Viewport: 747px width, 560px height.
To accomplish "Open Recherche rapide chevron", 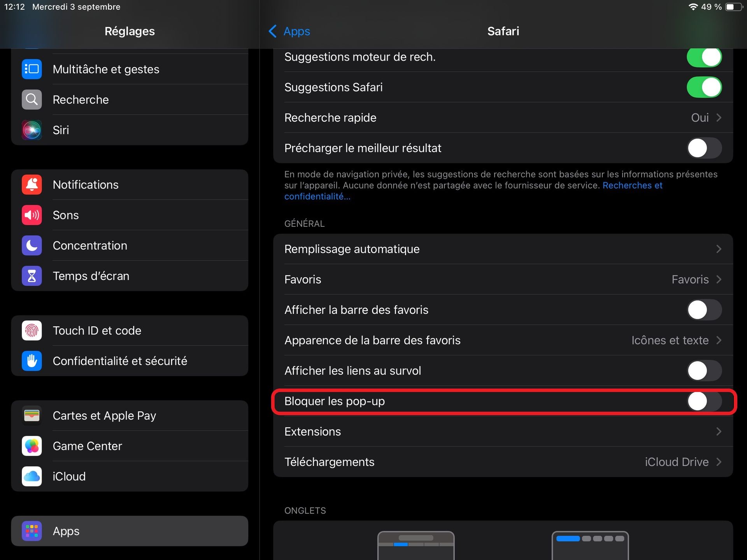I will click(x=719, y=117).
